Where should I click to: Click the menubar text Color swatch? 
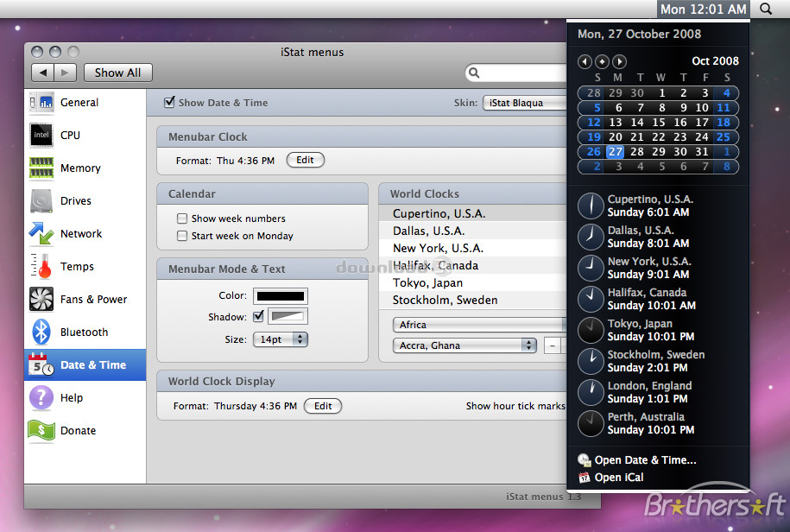click(x=281, y=295)
